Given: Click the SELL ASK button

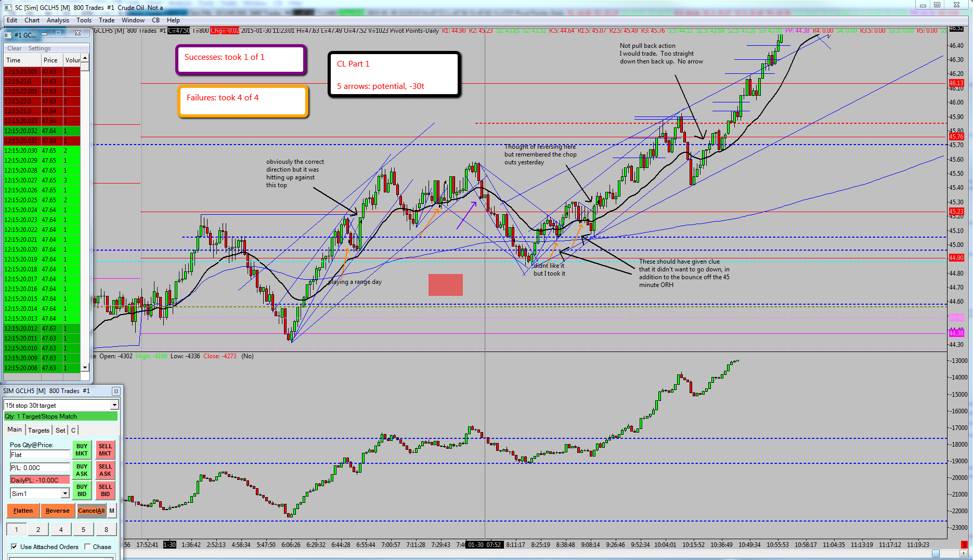Looking at the screenshot, I should coord(105,470).
